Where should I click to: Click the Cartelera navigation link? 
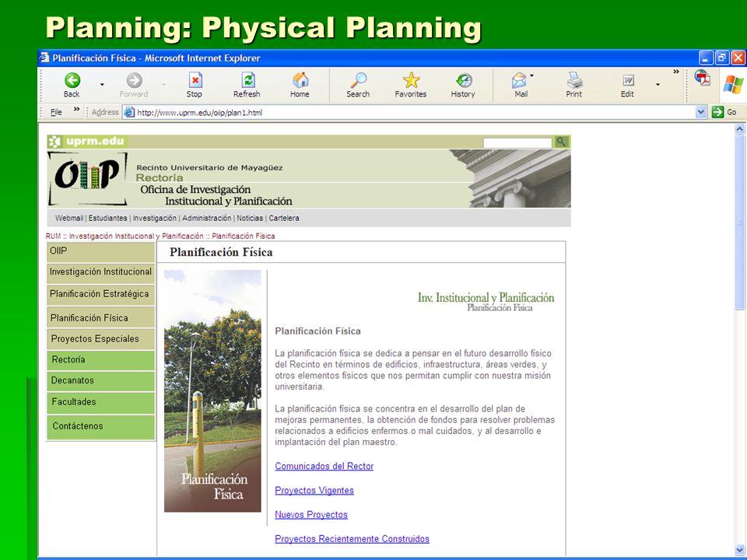tap(284, 218)
